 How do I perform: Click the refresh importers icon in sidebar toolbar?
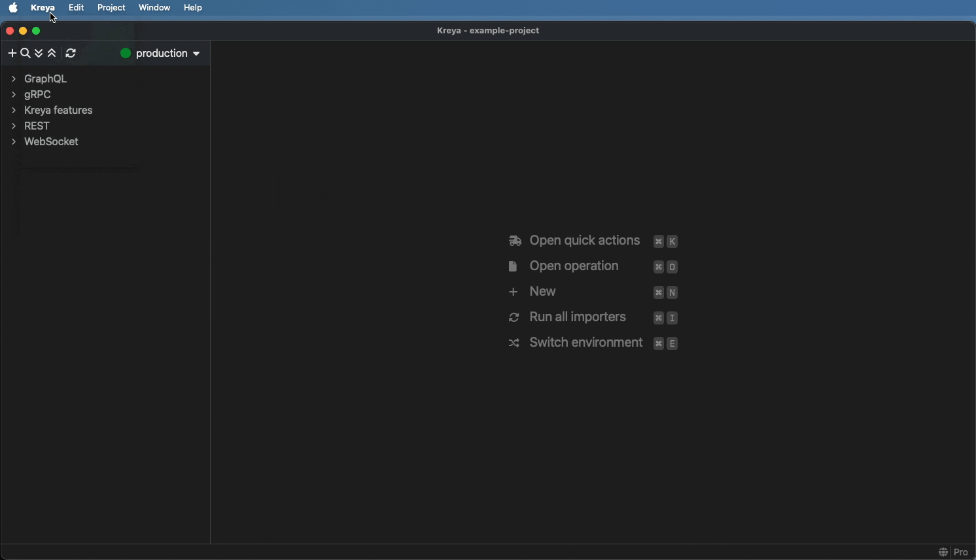tap(72, 54)
